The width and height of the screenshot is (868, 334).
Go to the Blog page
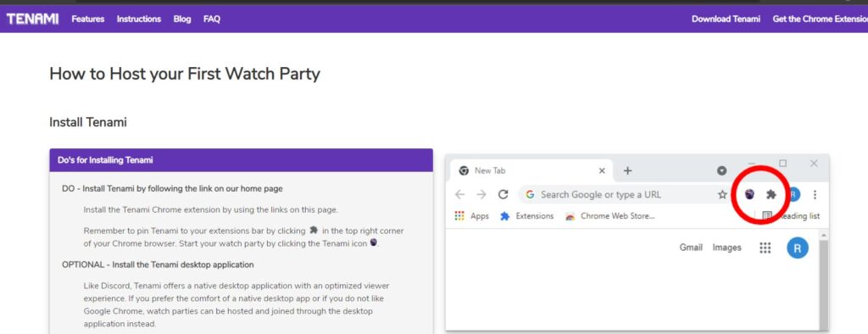(x=182, y=19)
